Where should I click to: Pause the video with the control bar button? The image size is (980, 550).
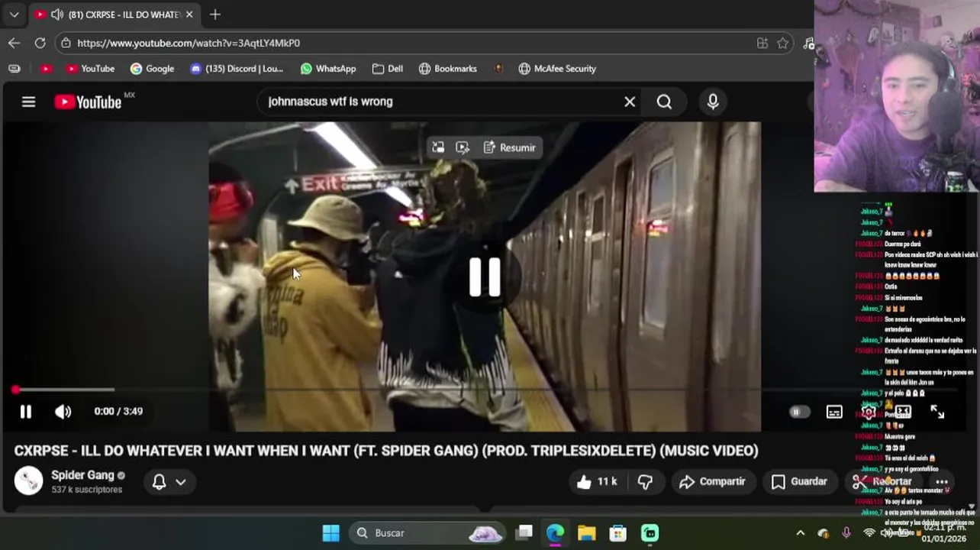(26, 412)
